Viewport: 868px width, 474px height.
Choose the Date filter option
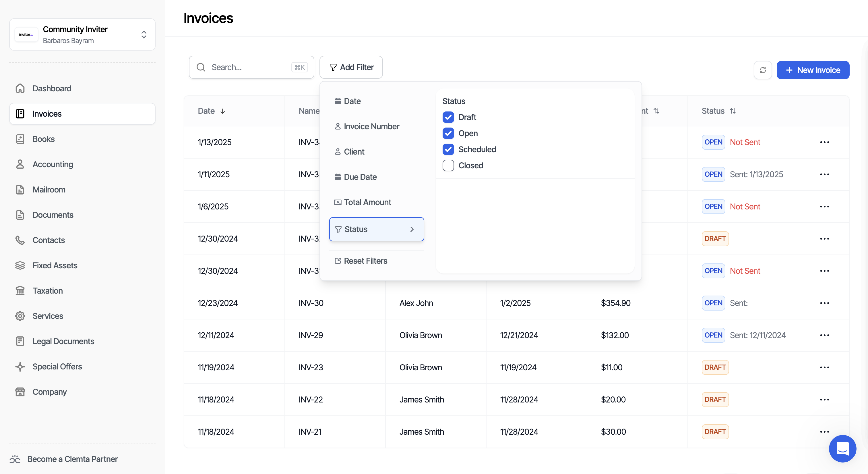(x=376, y=101)
